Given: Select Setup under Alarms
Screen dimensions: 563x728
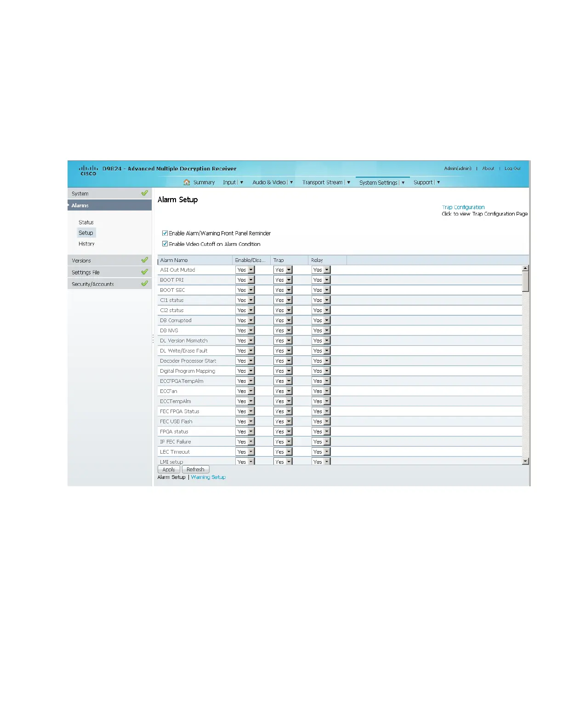Looking at the screenshot, I should point(86,233).
